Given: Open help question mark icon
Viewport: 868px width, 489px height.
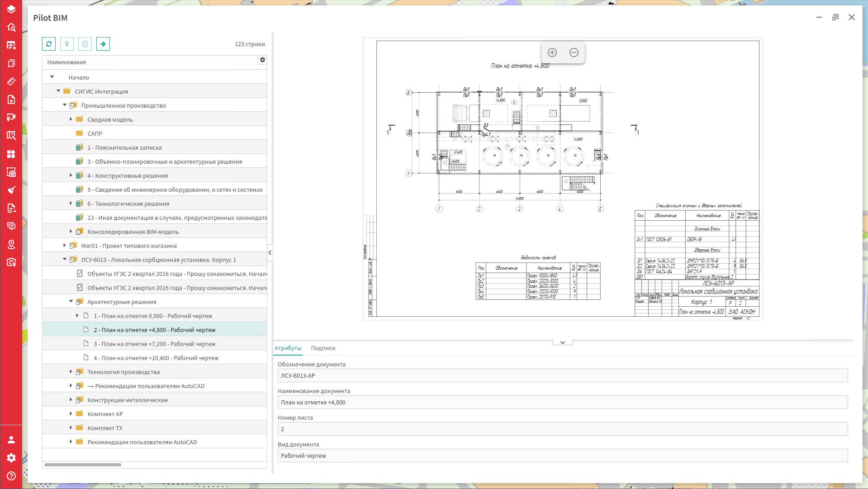Looking at the screenshot, I should point(11,476).
